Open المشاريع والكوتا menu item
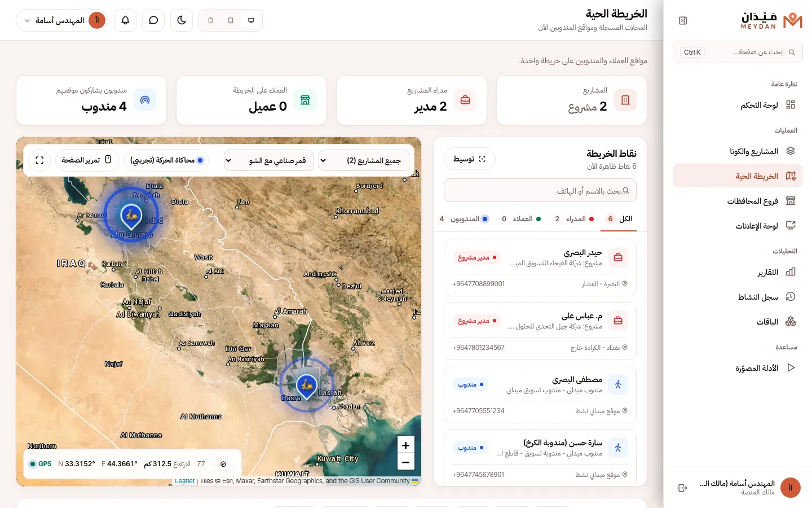812x508 pixels. click(738, 151)
